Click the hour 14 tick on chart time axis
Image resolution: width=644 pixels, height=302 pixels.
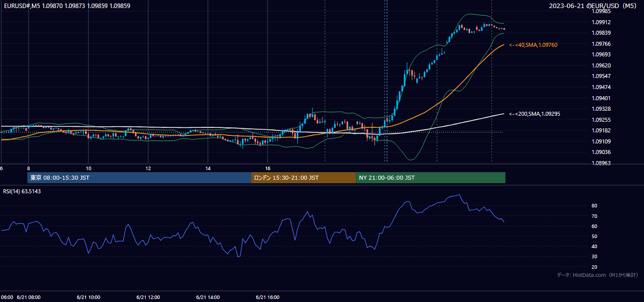pyautogui.click(x=208, y=168)
